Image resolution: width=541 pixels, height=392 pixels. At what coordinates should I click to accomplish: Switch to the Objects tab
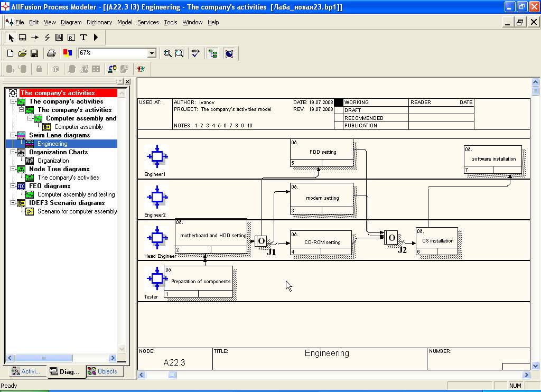[x=103, y=371]
